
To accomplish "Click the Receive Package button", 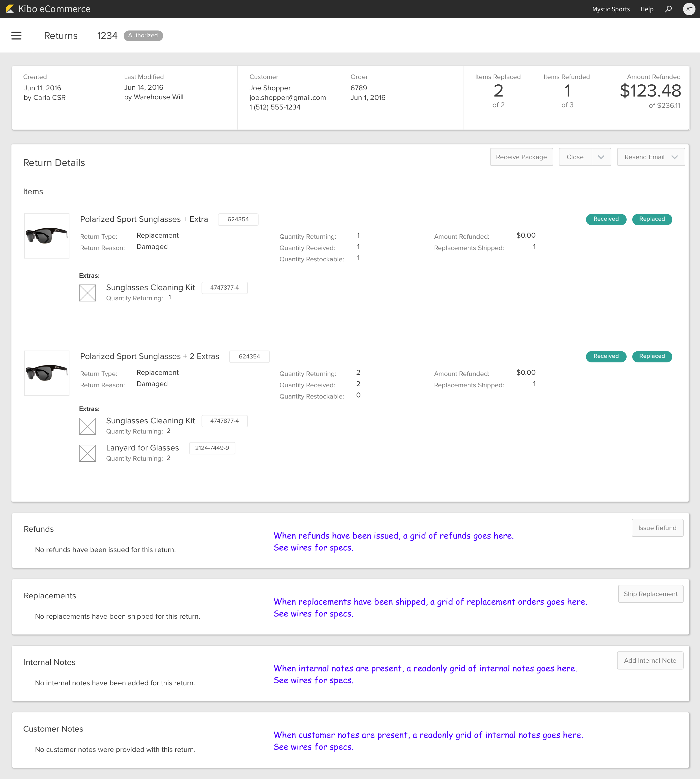I will pos(521,157).
